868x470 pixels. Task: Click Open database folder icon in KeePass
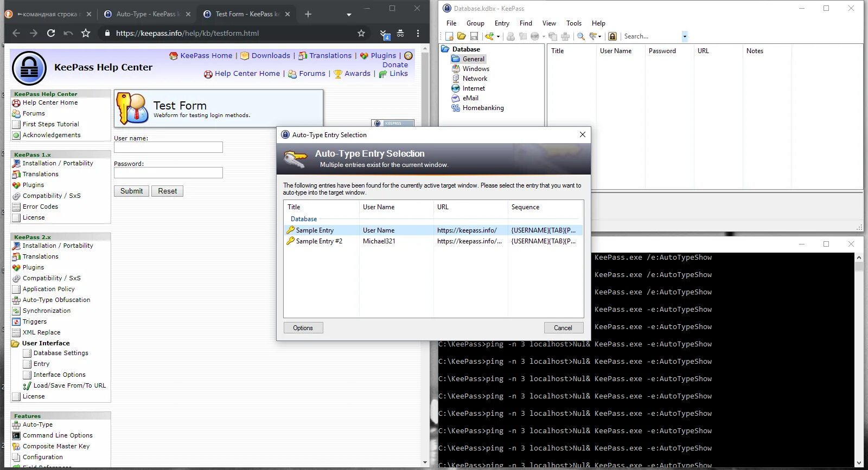pyautogui.click(x=461, y=36)
